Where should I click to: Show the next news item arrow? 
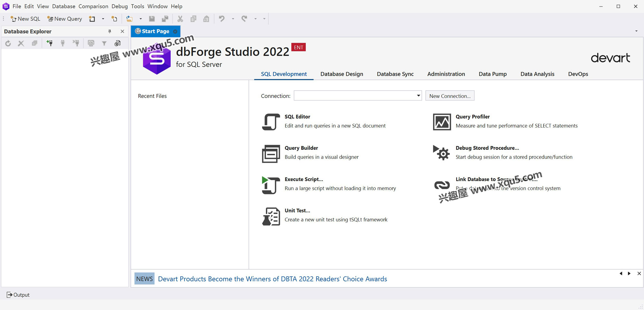(x=629, y=274)
